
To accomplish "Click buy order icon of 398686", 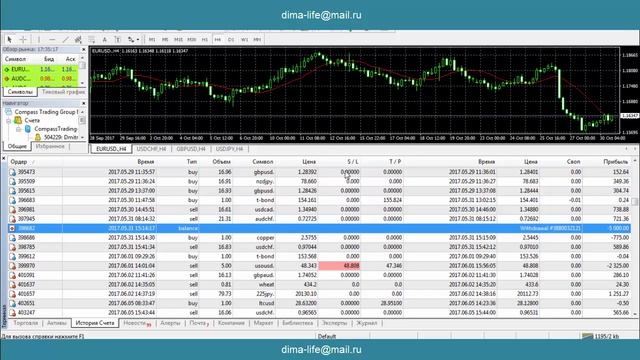I will [13, 238].
